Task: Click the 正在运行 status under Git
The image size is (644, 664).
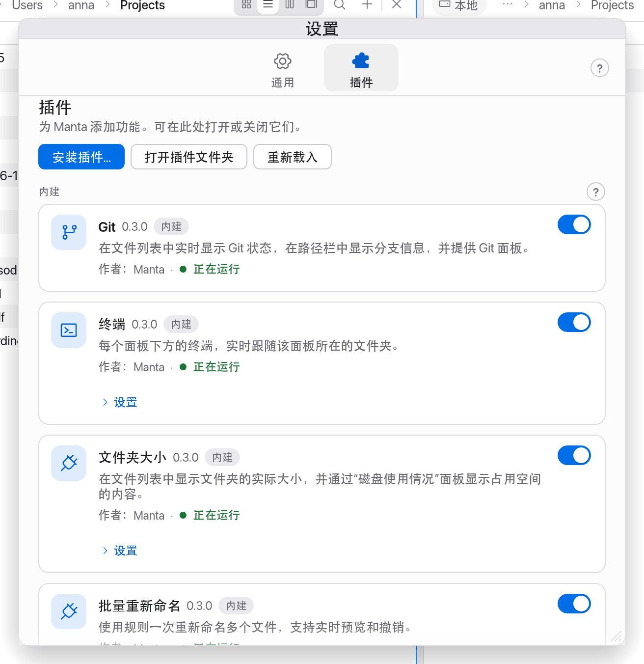Action: tap(216, 269)
